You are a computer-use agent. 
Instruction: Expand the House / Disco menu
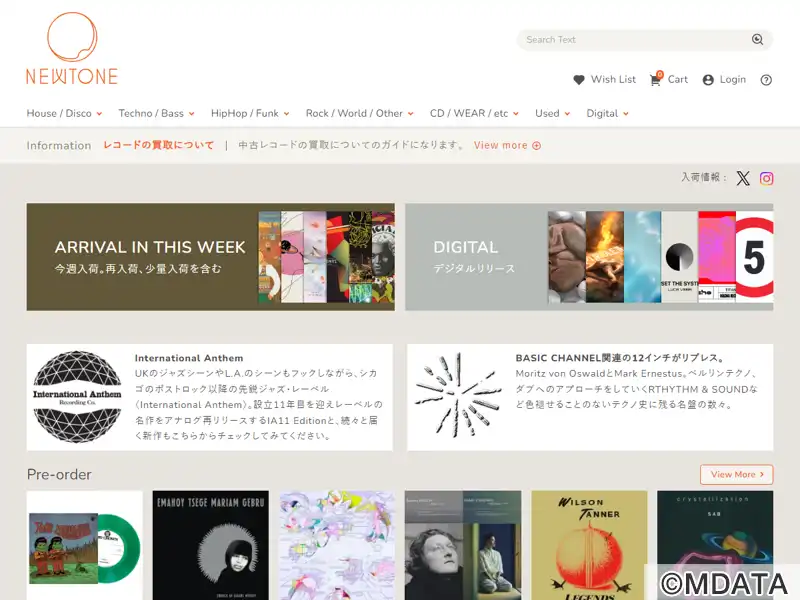click(64, 113)
